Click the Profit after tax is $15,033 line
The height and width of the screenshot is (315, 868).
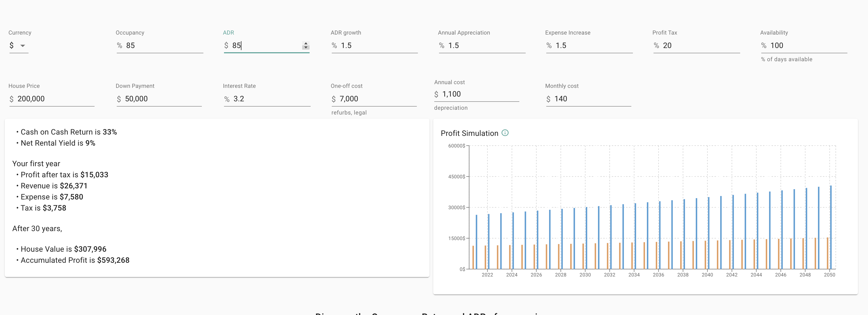click(x=64, y=175)
